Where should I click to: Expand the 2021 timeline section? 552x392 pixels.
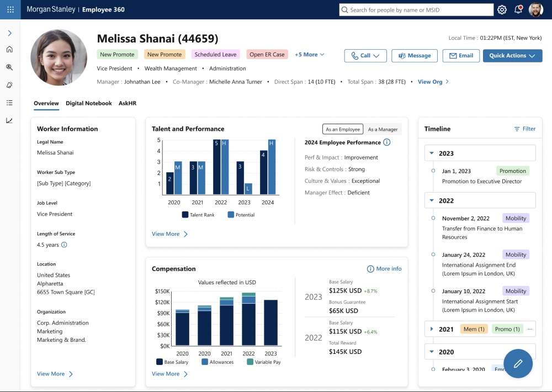click(x=432, y=329)
